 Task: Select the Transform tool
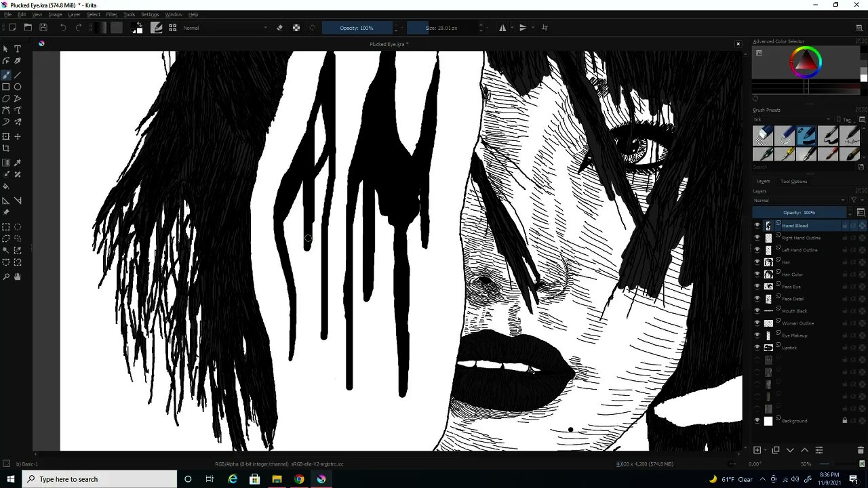point(6,136)
